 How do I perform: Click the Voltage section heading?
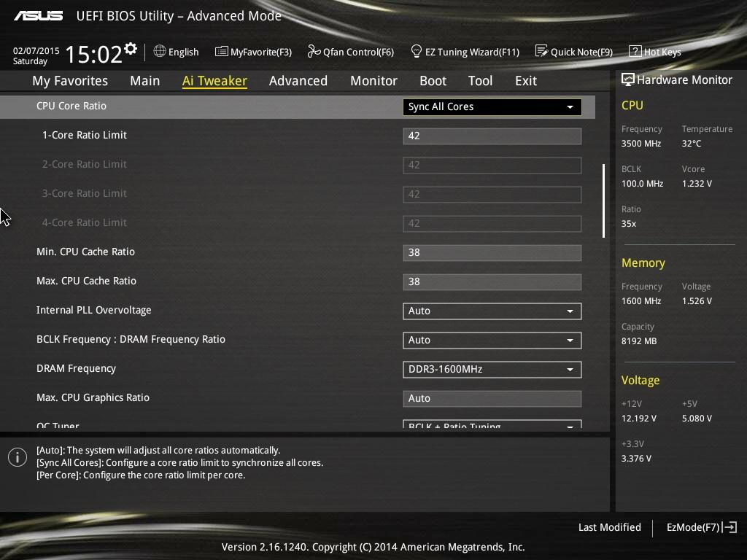(x=640, y=381)
